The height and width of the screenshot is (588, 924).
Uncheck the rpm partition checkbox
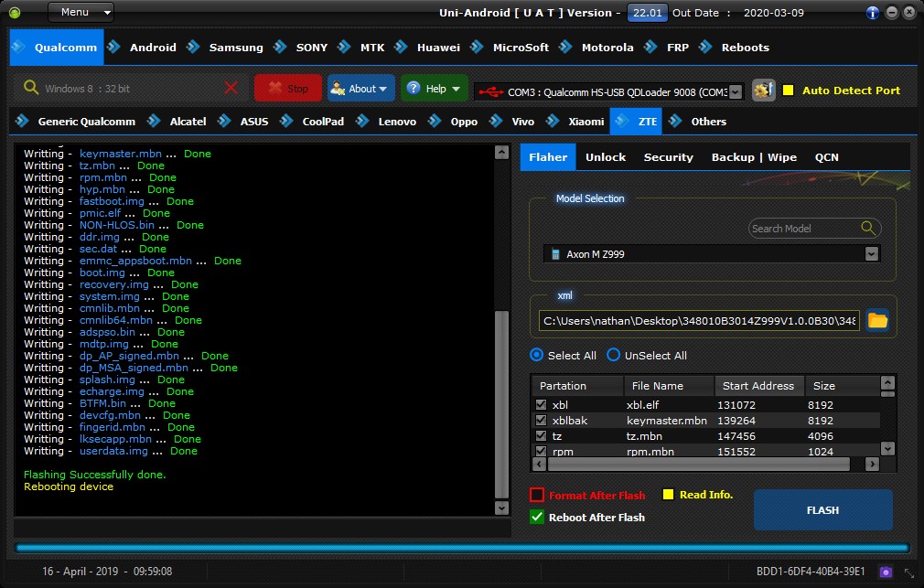click(541, 452)
